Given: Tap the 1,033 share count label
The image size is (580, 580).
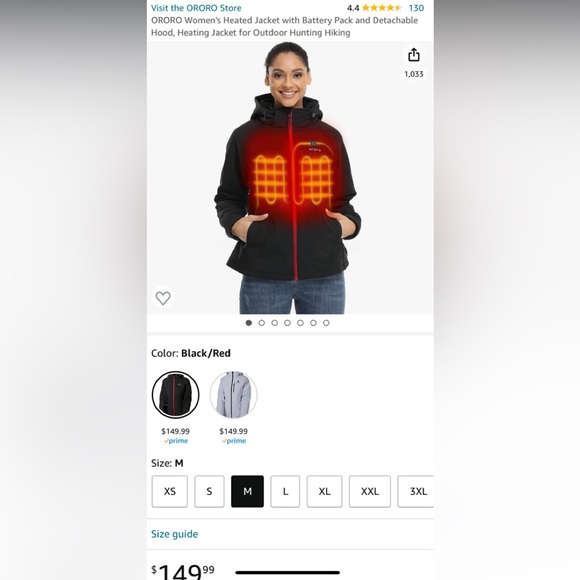Looking at the screenshot, I should click(414, 74).
